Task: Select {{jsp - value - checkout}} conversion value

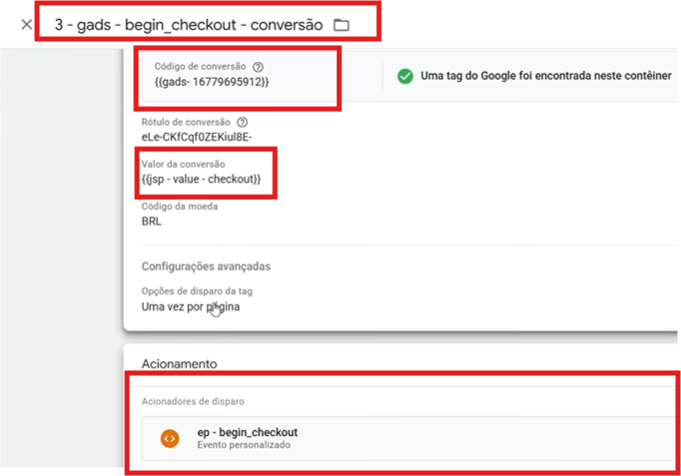Action: coord(201,179)
